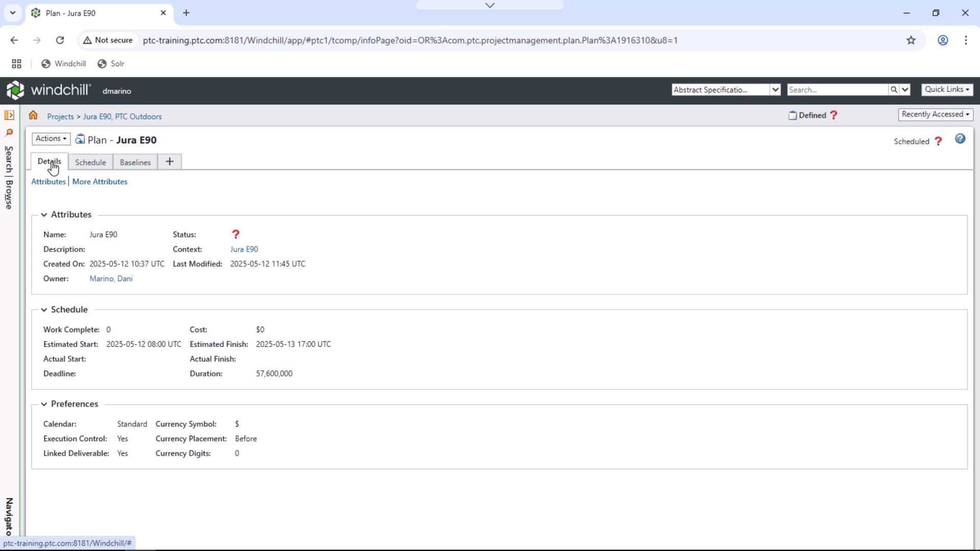
Task: Open the help question mark icon
Action: (x=960, y=139)
